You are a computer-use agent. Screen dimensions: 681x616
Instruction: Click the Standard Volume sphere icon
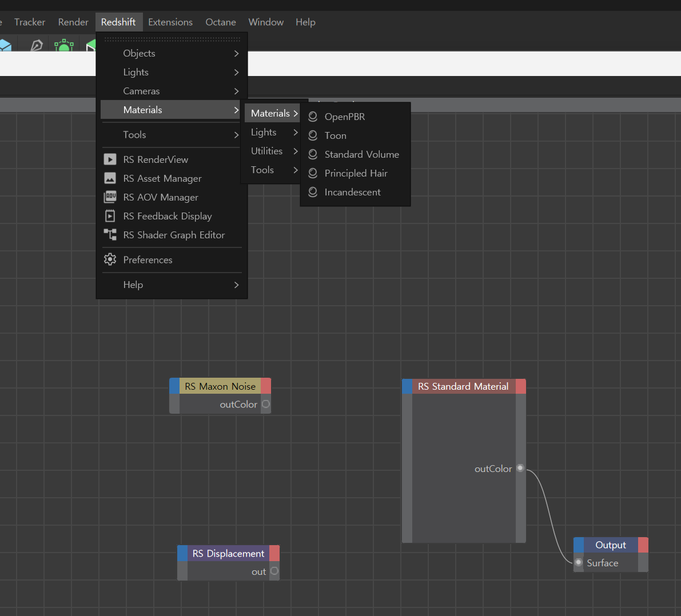tap(313, 154)
